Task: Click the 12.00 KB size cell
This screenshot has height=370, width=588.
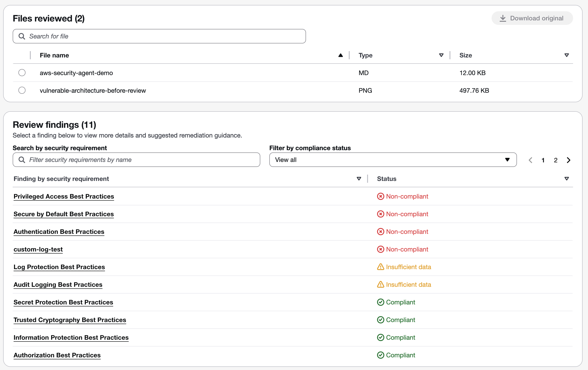Action: tap(472, 73)
